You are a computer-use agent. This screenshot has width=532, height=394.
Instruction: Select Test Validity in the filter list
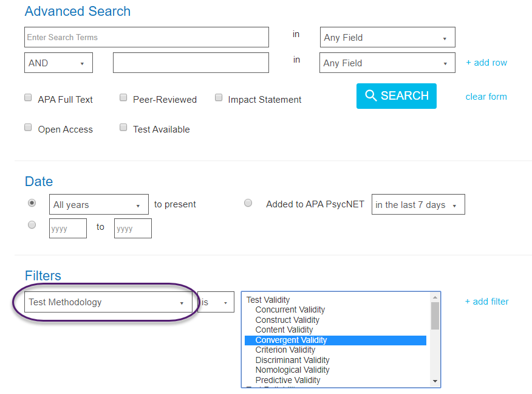268,300
